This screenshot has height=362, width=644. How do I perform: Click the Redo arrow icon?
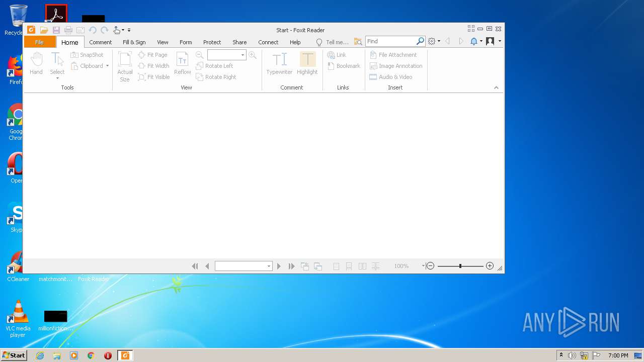pos(104,30)
